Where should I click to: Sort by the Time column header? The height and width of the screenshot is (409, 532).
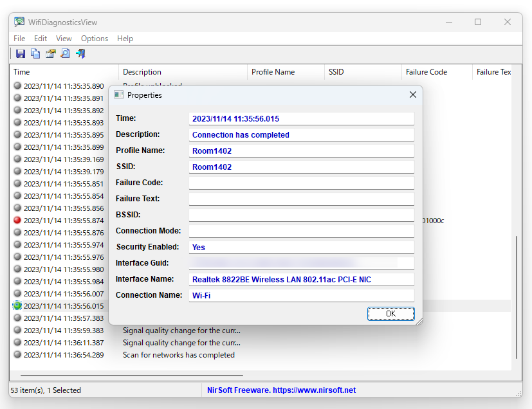pos(64,72)
